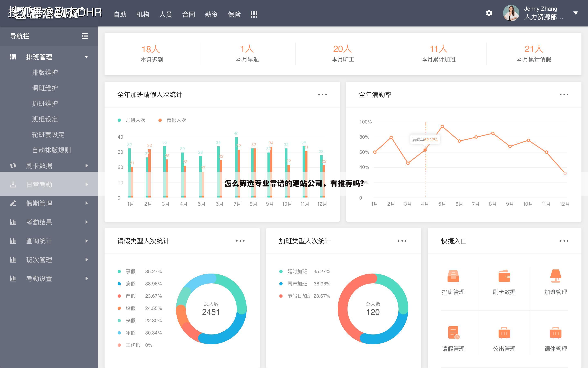Open the apps grid icon in top menu
This screenshot has height=368, width=588.
[254, 14]
